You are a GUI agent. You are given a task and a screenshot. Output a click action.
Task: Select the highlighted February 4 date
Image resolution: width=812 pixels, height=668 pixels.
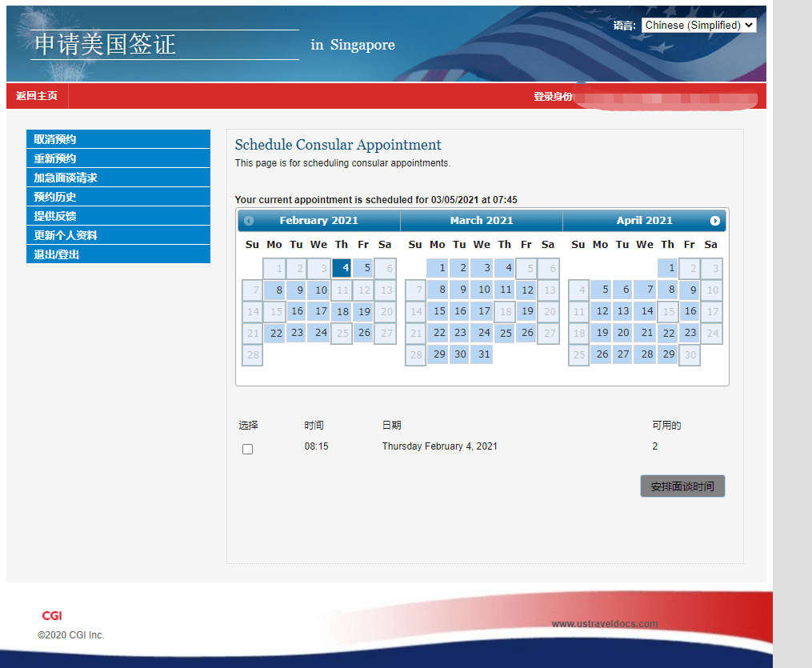[342, 268]
